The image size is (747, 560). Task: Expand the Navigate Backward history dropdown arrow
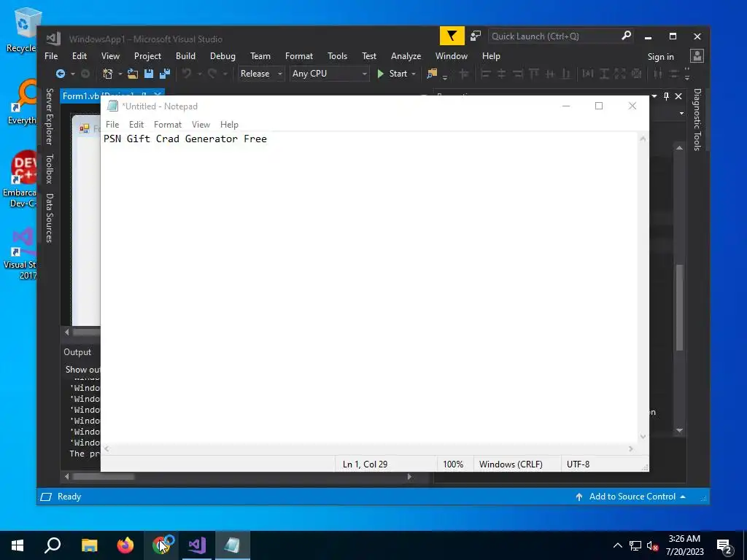(72, 74)
